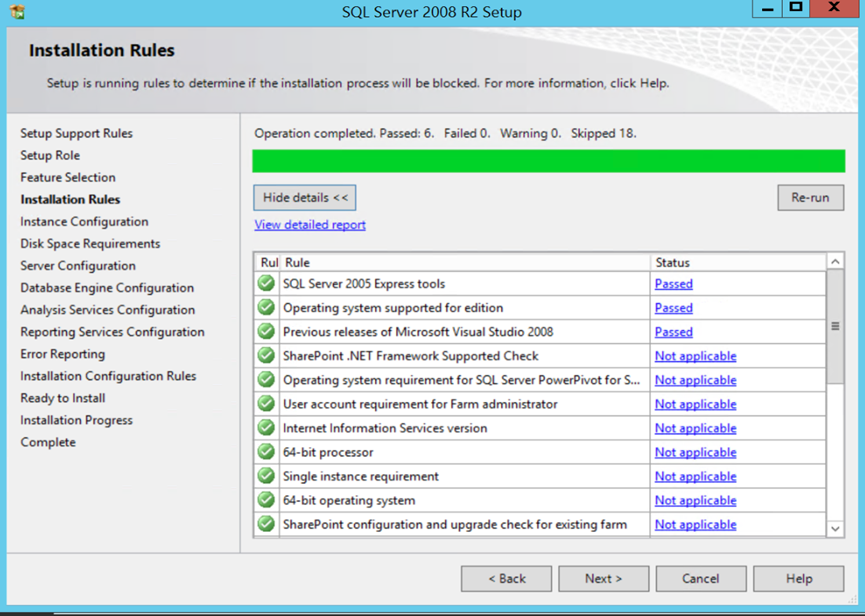Click the setup icon in the title bar
The height and width of the screenshot is (616, 865).
18,12
